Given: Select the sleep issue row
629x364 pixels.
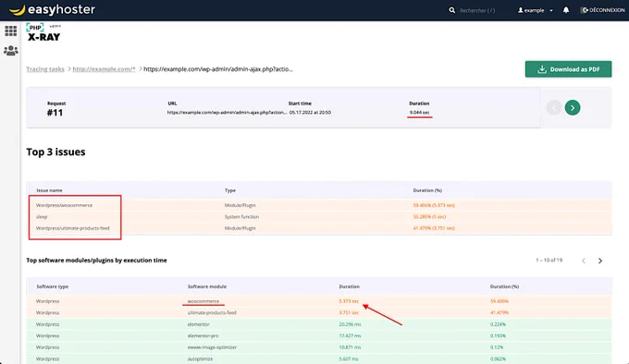Looking at the screenshot, I should coord(319,216).
